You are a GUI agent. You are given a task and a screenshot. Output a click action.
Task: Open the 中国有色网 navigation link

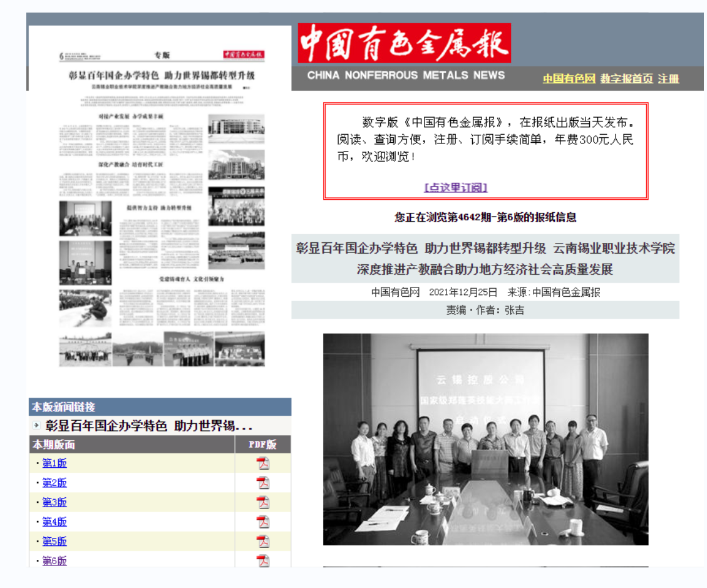coord(569,79)
